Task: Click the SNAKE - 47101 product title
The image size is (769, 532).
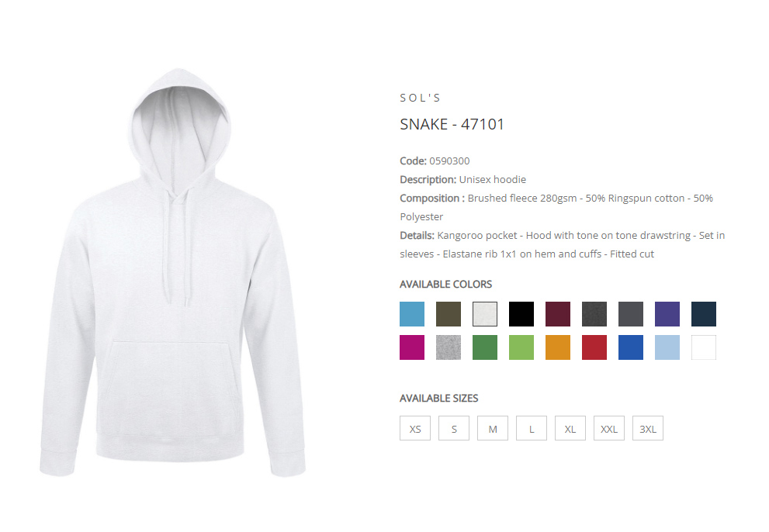Action: tap(452, 124)
